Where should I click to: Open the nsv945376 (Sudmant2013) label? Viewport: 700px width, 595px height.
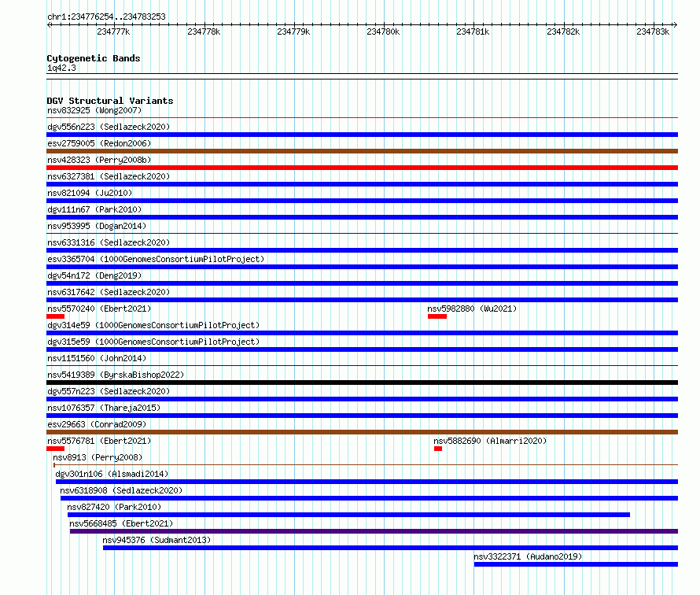pyautogui.click(x=157, y=540)
